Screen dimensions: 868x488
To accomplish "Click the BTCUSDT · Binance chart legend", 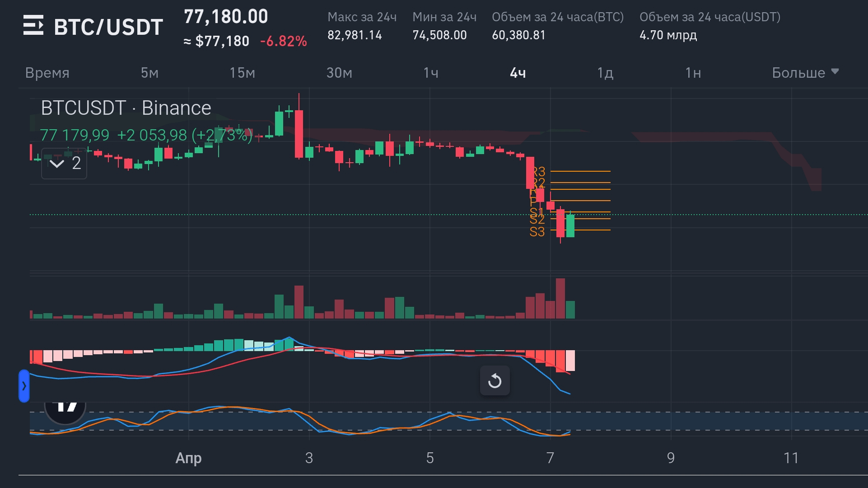I will (x=126, y=108).
